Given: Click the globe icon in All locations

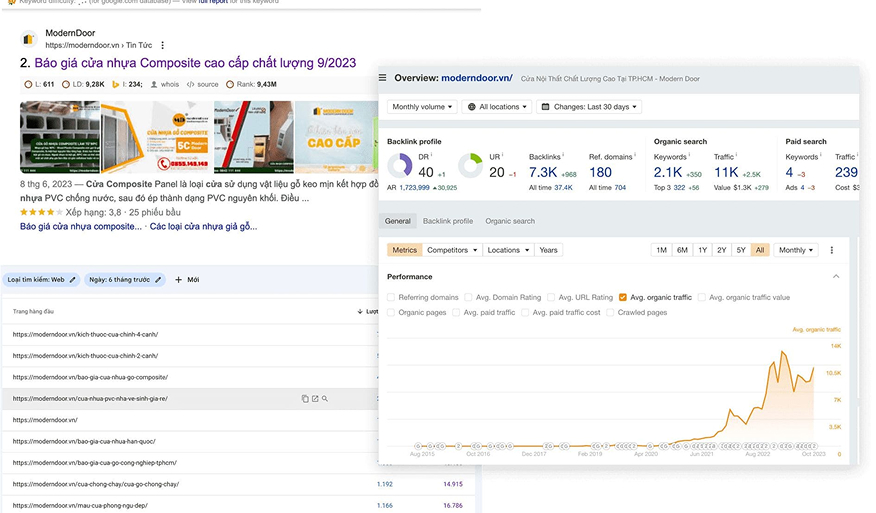Looking at the screenshot, I should (x=472, y=107).
